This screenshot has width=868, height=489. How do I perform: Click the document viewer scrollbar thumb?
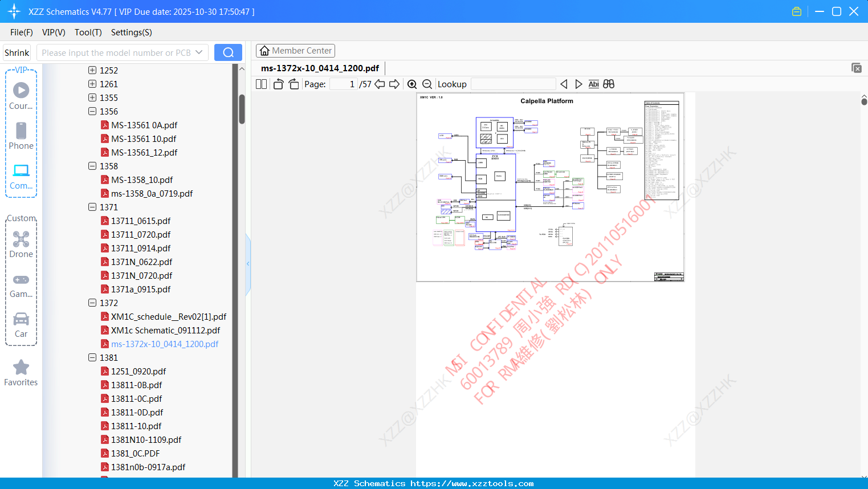864,101
